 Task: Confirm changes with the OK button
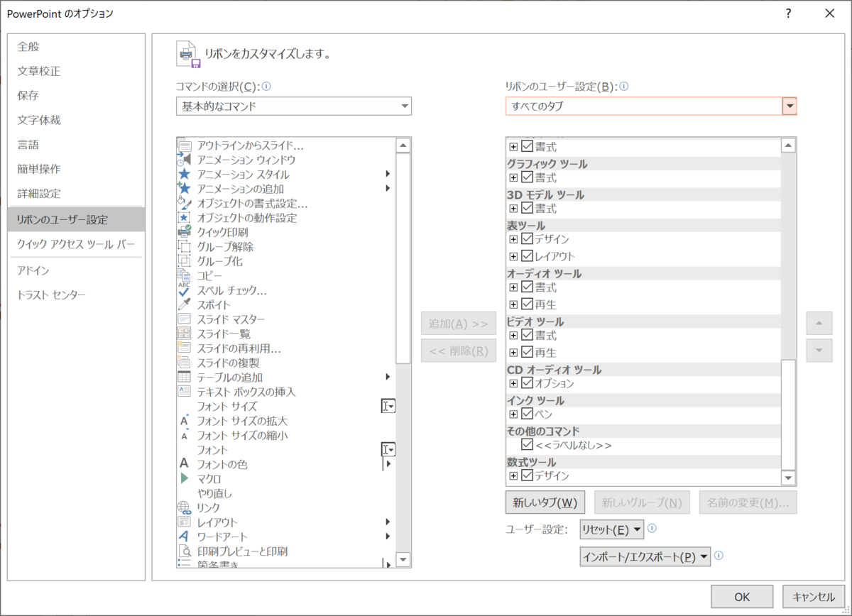pyautogui.click(x=741, y=596)
